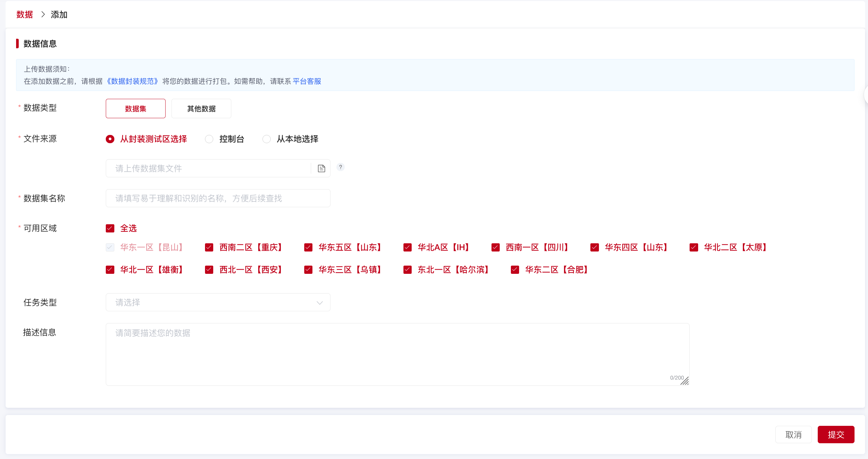Switch to 其他数据 data type tab
This screenshot has width=868, height=459.
201,108
